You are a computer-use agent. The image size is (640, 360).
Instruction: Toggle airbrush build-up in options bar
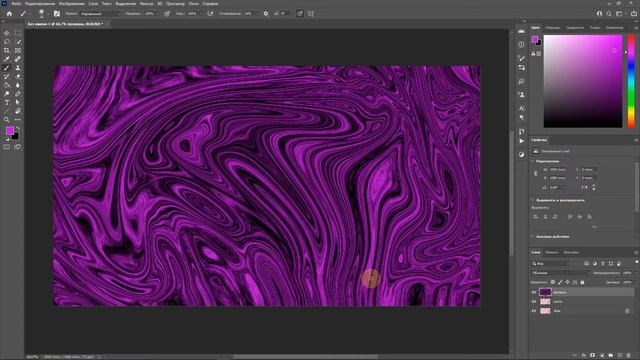coord(210,13)
